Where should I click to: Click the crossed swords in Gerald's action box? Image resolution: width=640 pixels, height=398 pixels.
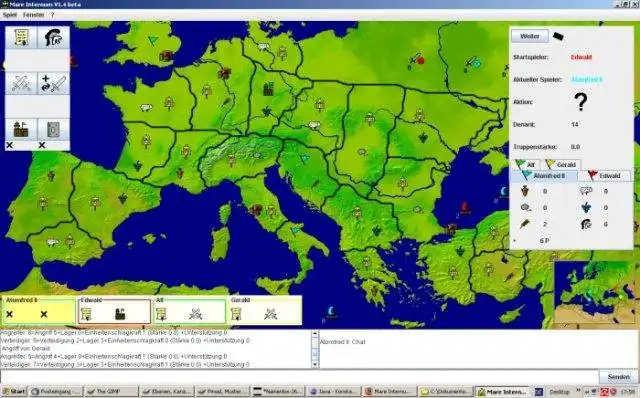(x=271, y=314)
